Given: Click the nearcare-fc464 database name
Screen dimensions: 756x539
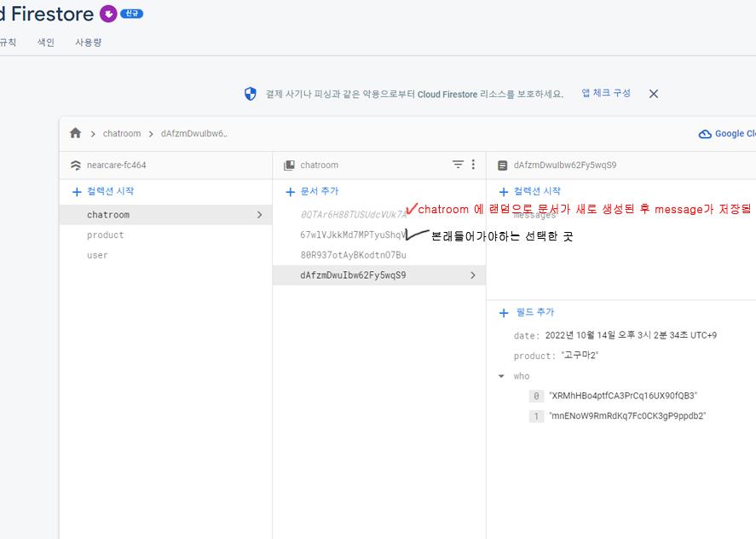Looking at the screenshot, I should coord(116,165).
